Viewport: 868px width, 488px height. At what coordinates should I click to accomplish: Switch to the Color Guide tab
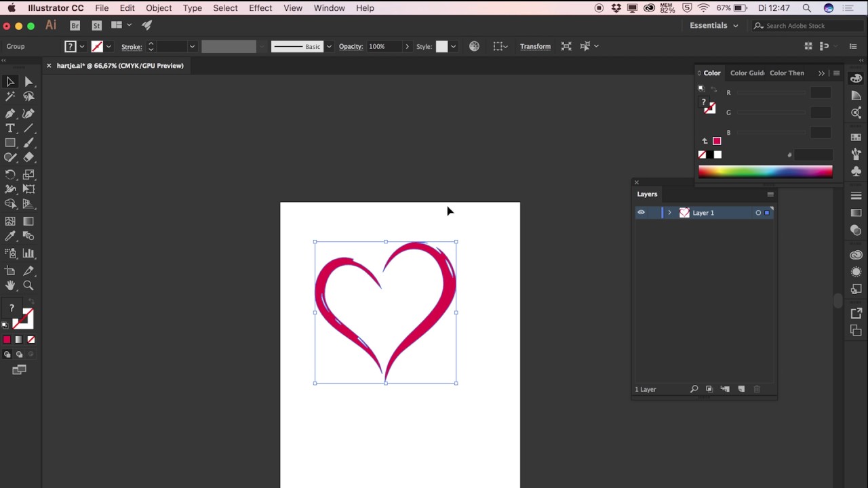[x=747, y=73]
